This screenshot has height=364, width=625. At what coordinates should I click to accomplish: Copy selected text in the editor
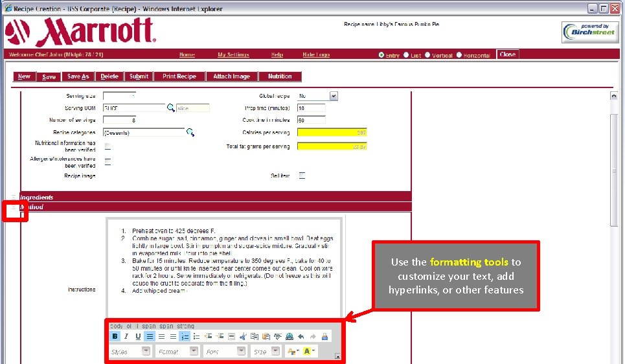pyautogui.click(x=255, y=337)
